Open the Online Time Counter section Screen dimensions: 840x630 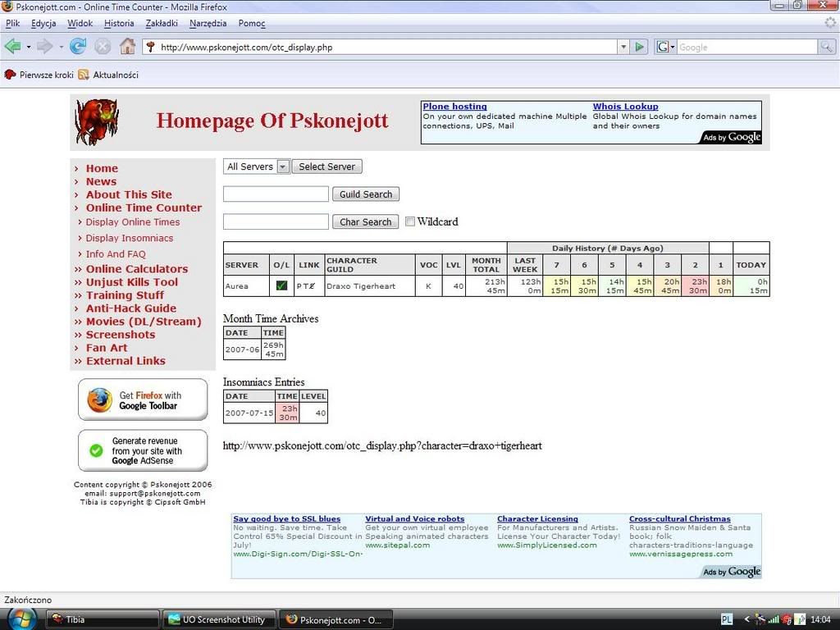[144, 208]
